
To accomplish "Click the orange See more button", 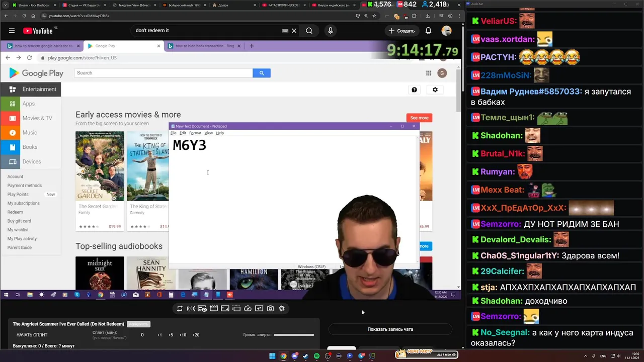I will tap(419, 118).
